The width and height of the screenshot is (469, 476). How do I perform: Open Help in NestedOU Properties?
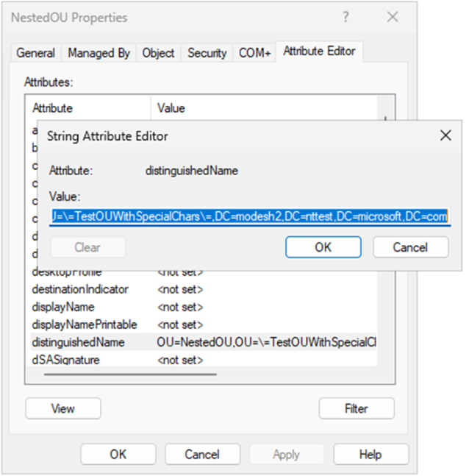pyautogui.click(x=370, y=454)
